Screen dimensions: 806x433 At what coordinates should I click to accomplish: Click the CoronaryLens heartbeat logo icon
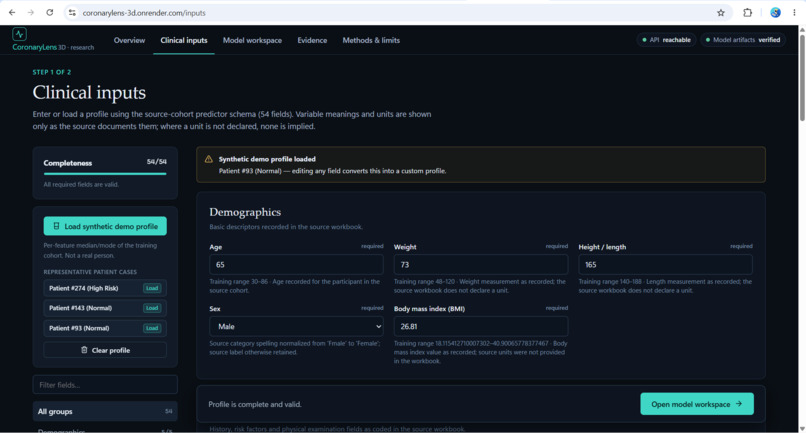[20, 34]
